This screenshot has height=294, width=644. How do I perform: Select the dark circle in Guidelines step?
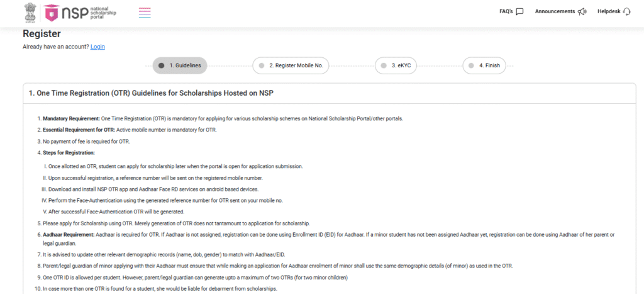click(162, 65)
